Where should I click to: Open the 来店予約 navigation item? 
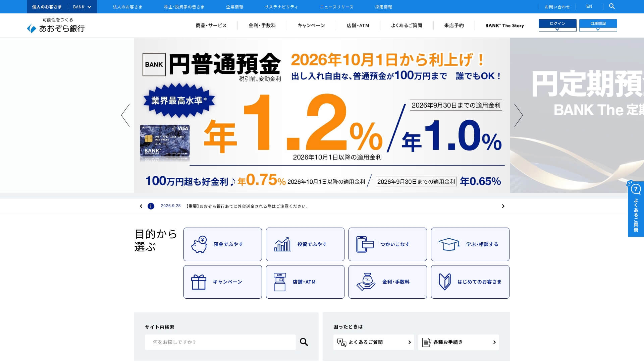click(454, 25)
